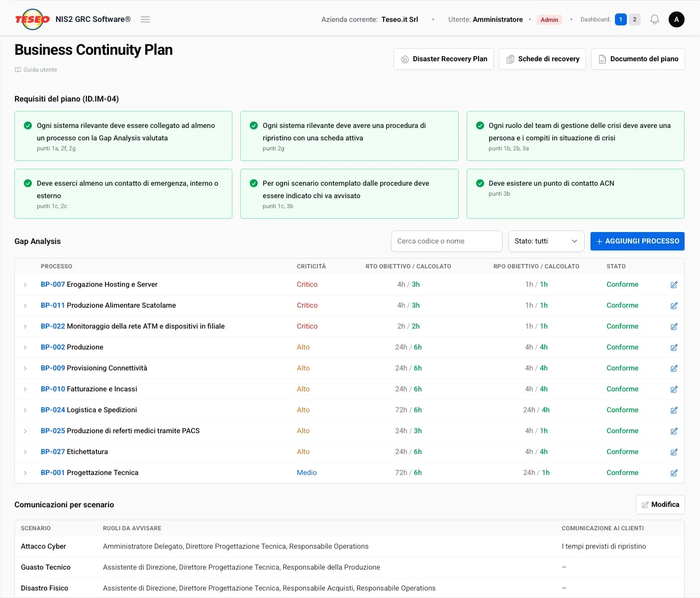Edit the BP-024 Logistica e Spedizioni row

(674, 410)
